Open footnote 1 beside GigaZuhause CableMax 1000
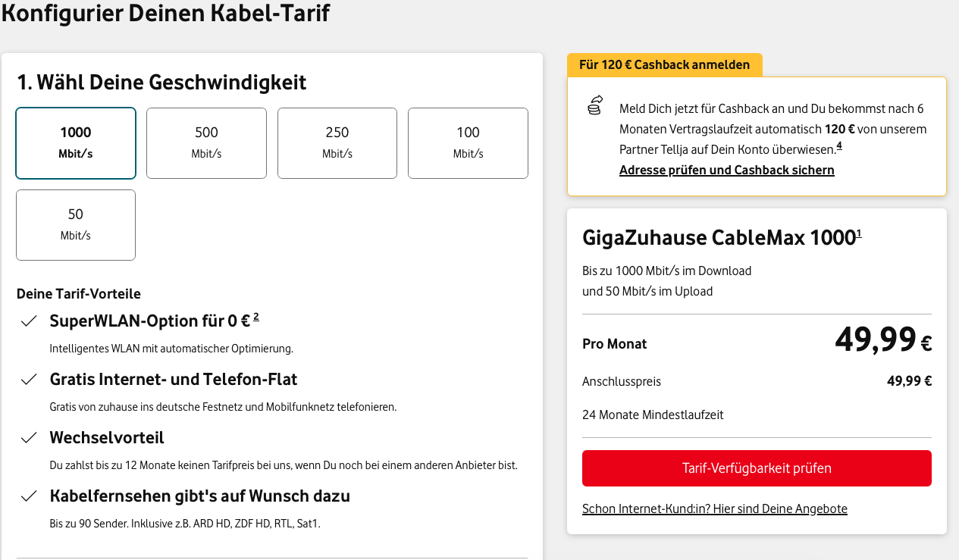 (x=859, y=233)
